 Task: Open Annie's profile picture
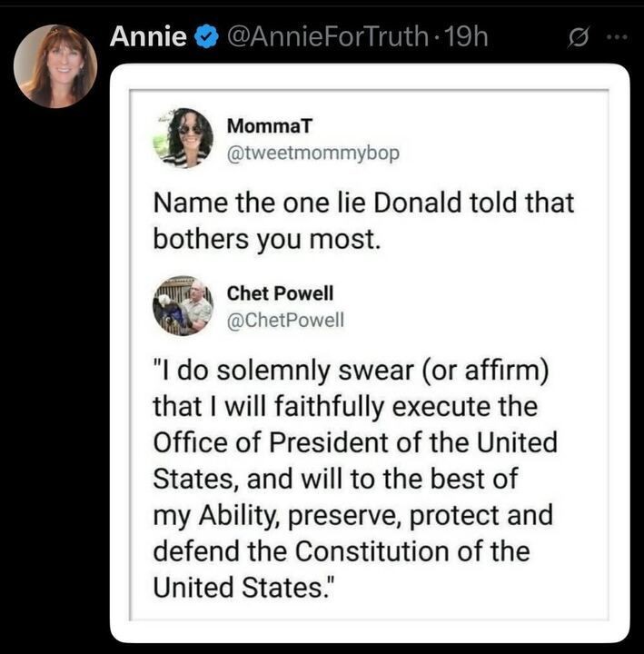point(55,66)
